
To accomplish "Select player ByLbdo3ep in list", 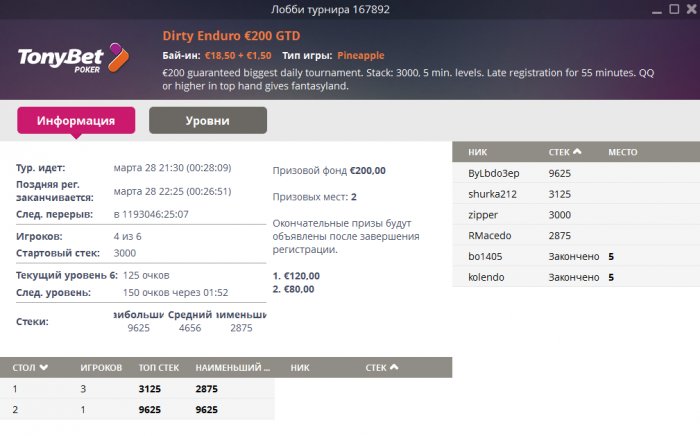I will [576, 173].
